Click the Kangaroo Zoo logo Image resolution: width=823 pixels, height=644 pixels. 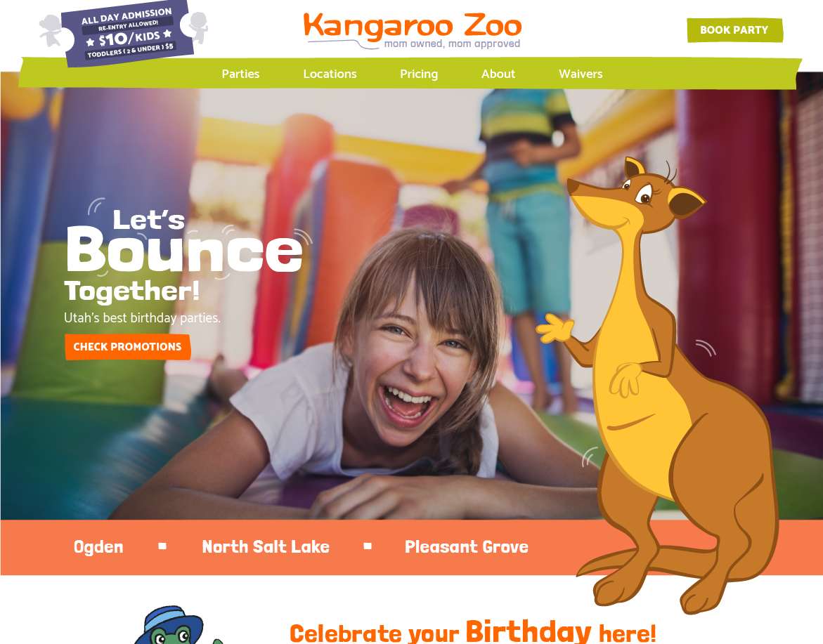(413, 30)
